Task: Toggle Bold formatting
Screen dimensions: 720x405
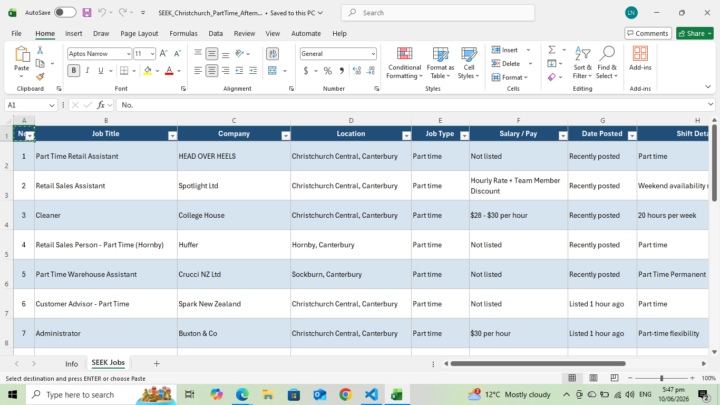Action: 73,71
